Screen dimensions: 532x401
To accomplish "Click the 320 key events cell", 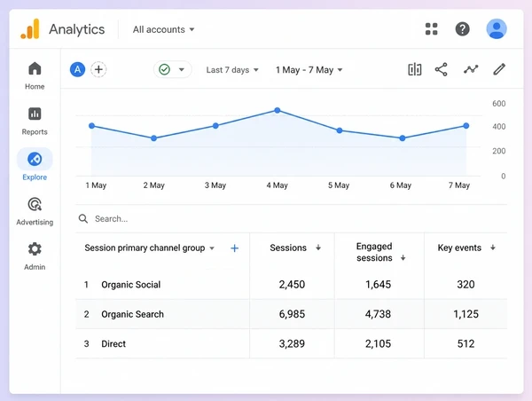I will (x=465, y=285).
